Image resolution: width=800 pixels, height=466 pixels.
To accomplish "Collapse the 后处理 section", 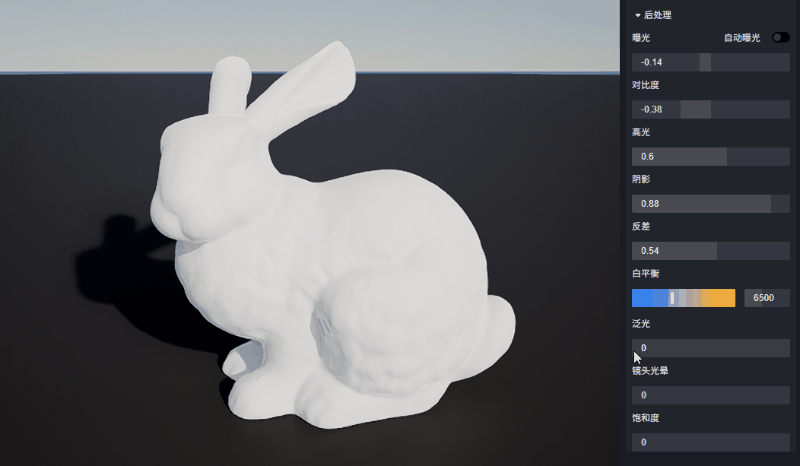I will 638,15.
